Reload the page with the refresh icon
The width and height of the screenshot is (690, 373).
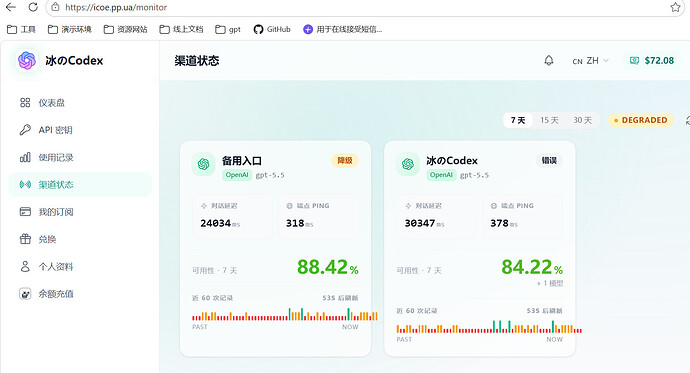click(33, 7)
